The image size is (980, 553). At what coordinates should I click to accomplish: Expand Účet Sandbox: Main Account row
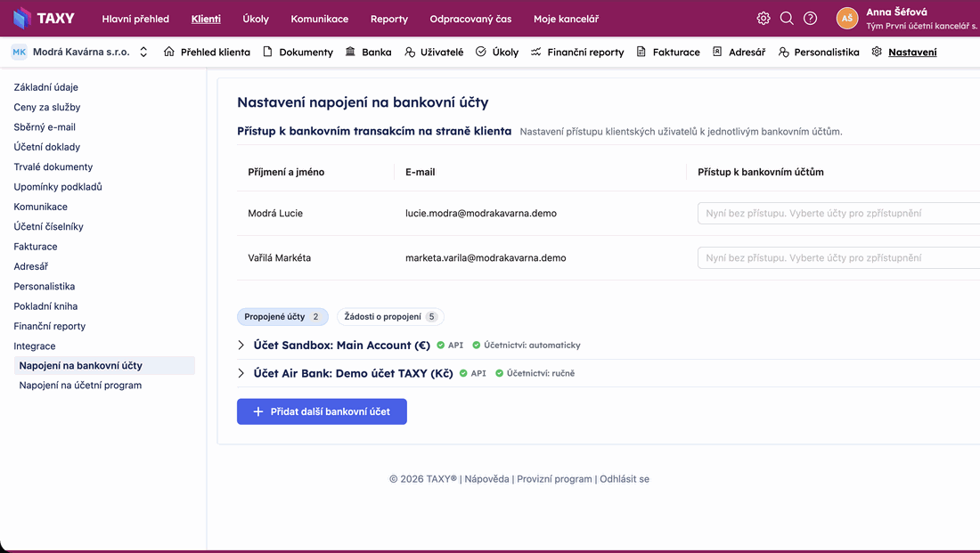point(241,345)
